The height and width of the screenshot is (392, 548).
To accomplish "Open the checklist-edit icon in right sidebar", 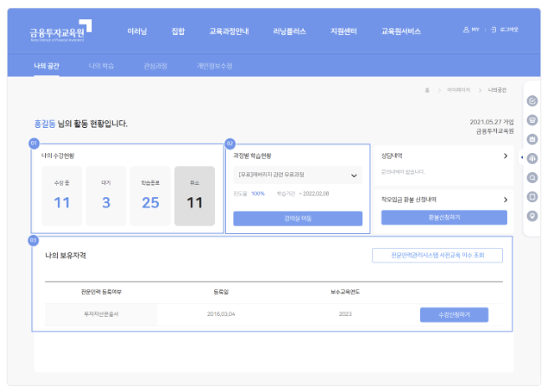I will [x=532, y=101].
